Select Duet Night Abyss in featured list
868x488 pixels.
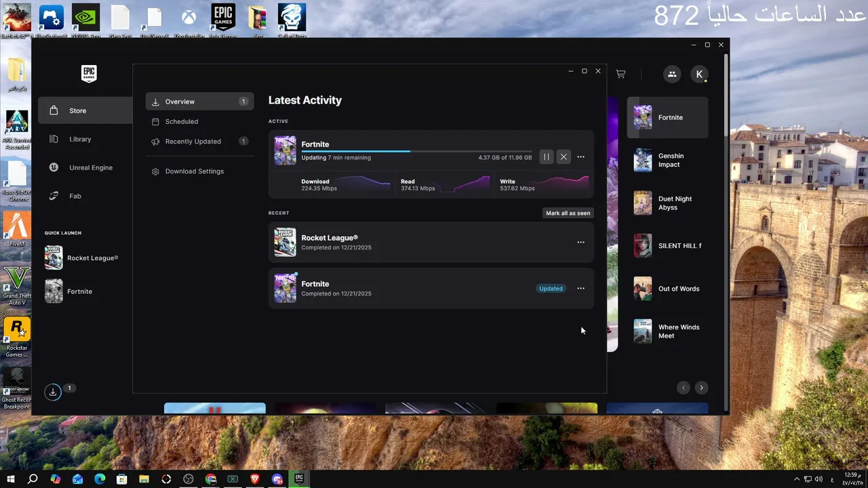[667, 203]
